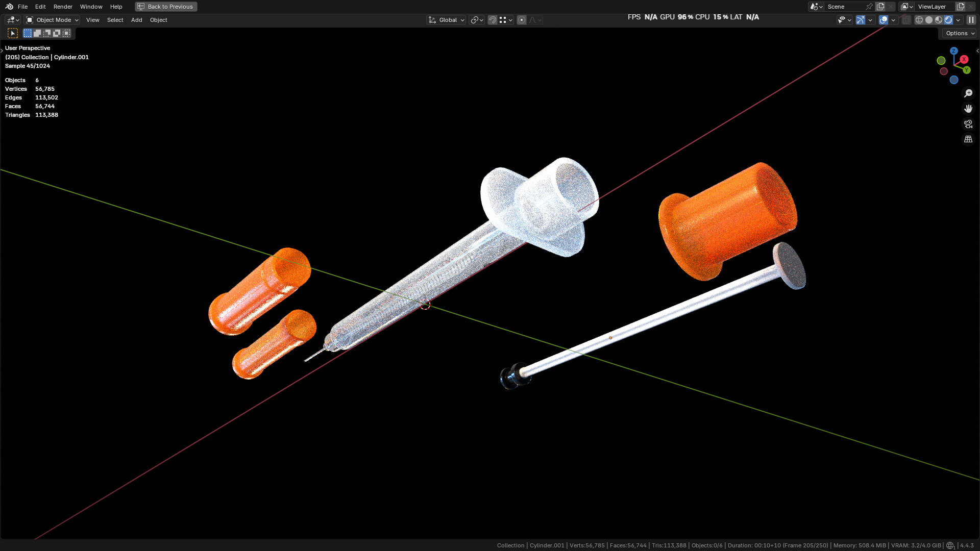Toggle the show gizmo button
Viewport: 980px width, 551px height.
[x=861, y=20]
